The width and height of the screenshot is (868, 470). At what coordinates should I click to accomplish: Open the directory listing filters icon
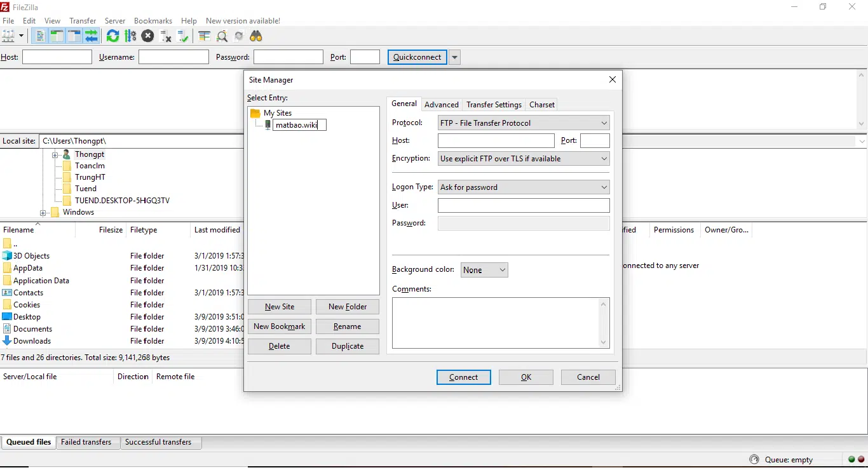click(204, 36)
